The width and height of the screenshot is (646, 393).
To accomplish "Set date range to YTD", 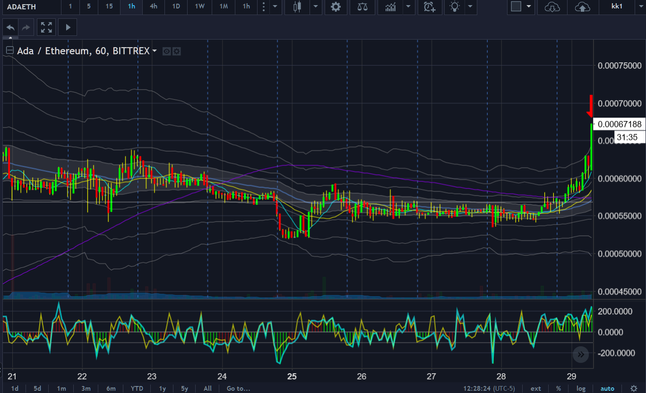I will [137, 388].
